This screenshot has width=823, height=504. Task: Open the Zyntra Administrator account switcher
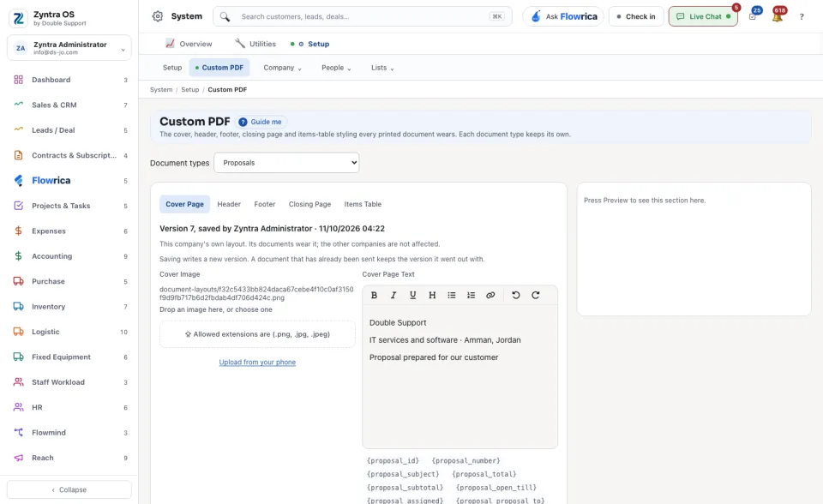(x=69, y=48)
